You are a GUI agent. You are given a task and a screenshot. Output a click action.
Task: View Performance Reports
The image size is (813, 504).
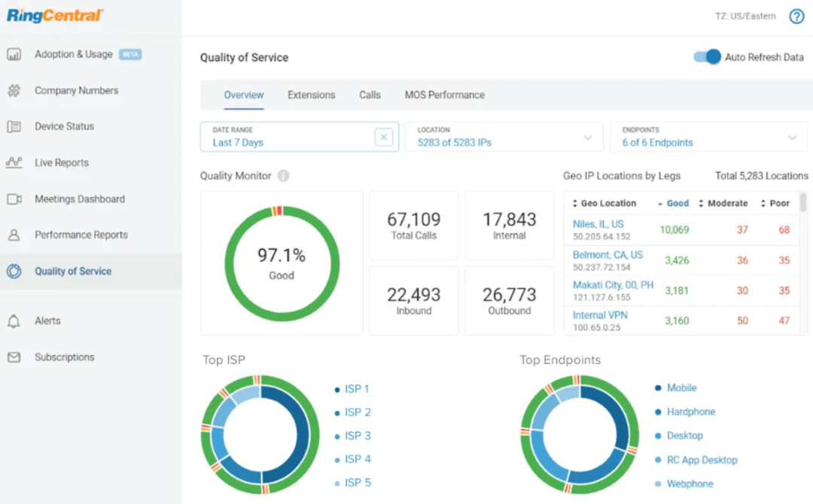[x=81, y=235]
